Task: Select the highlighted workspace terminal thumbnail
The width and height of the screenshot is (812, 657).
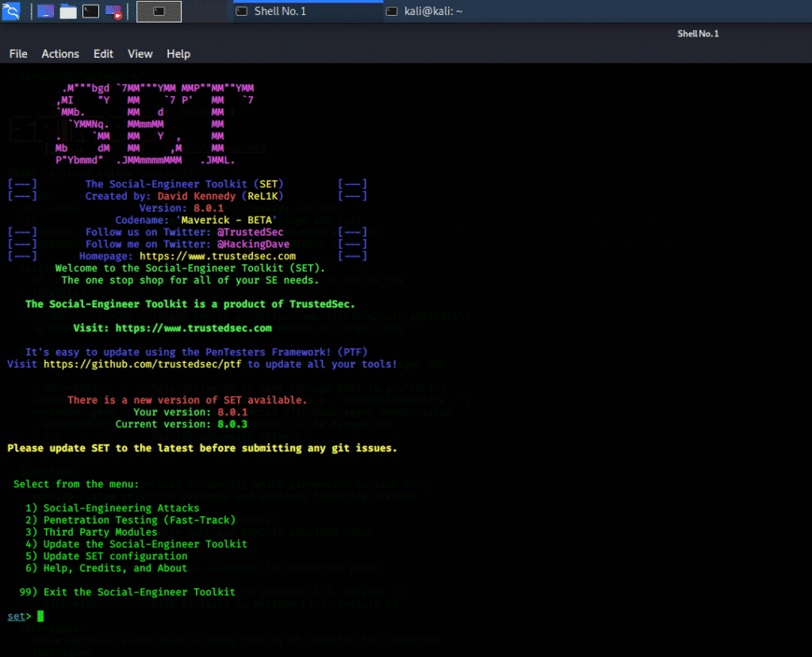Action: click(159, 11)
